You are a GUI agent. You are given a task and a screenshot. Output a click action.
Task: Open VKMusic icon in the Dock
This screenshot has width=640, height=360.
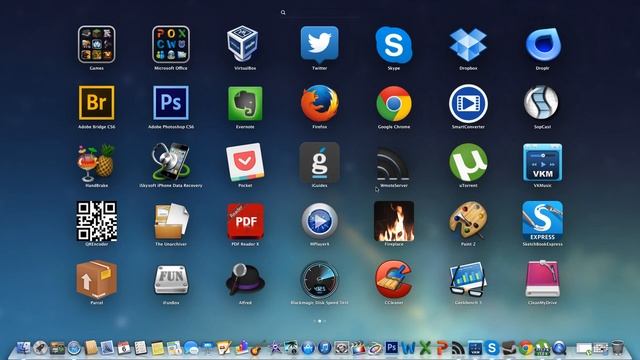(475, 348)
